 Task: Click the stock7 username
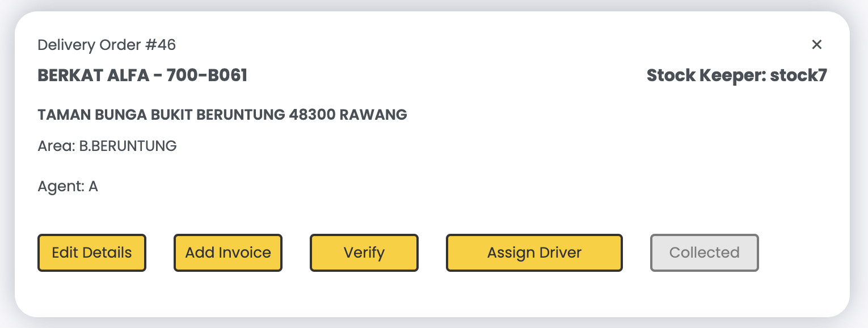coord(799,75)
